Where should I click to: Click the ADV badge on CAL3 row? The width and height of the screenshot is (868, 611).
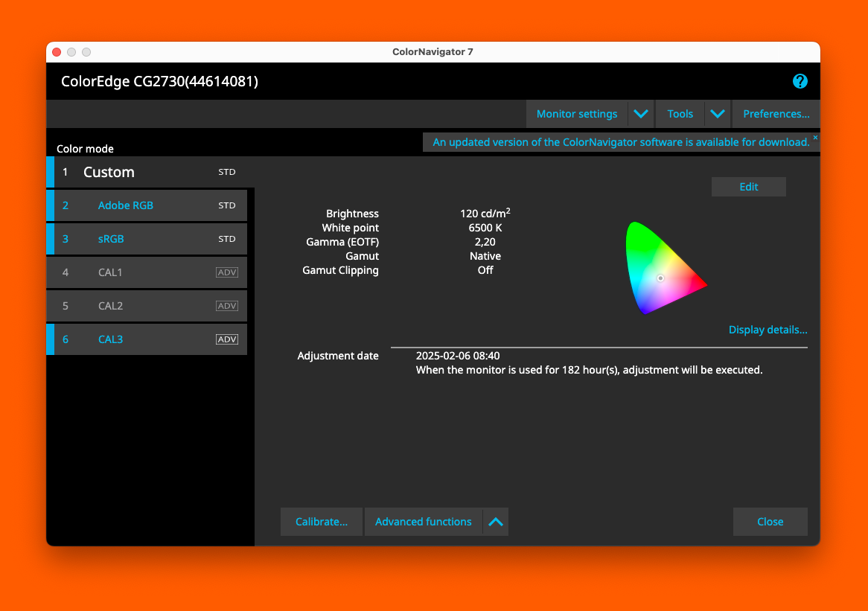click(227, 339)
